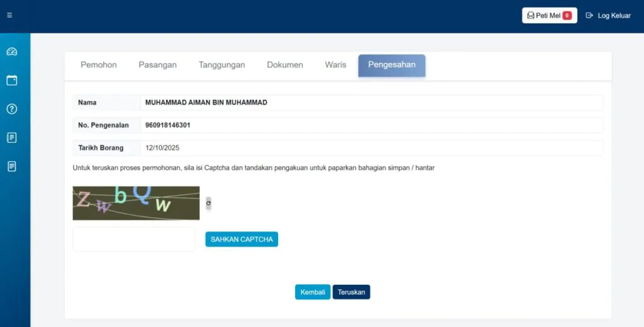Viewport: 644px width, 327px height.
Task: Switch to the Waris tab
Action: tap(336, 65)
